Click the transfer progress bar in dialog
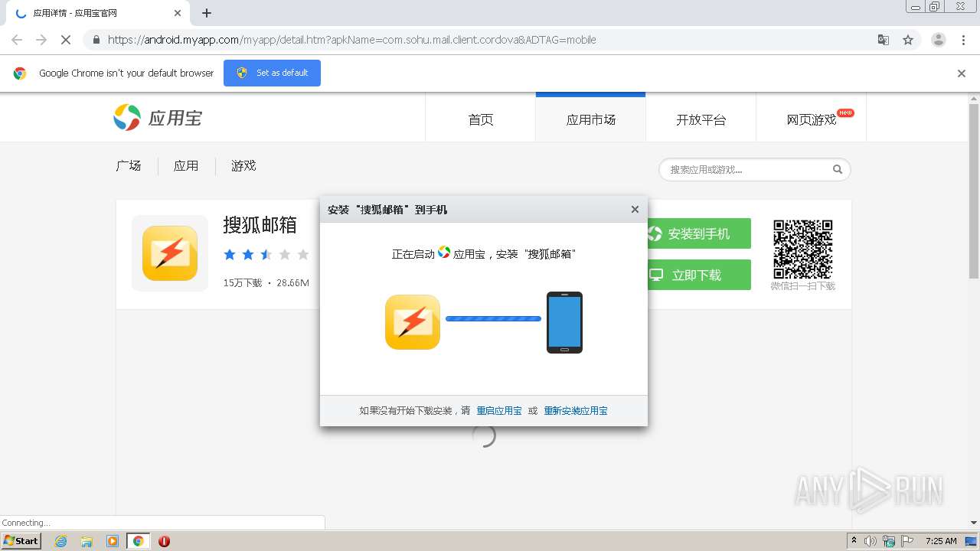This screenshot has height=551, width=980. coord(493,318)
